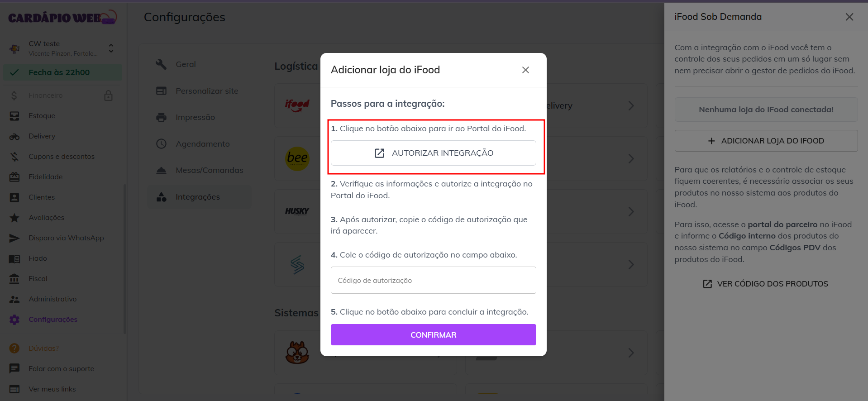Viewport: 868px width, 401px height.
Task: Open VER CÓDIGO DOS PRODUTOS link
Action: (x=765, y=284)
